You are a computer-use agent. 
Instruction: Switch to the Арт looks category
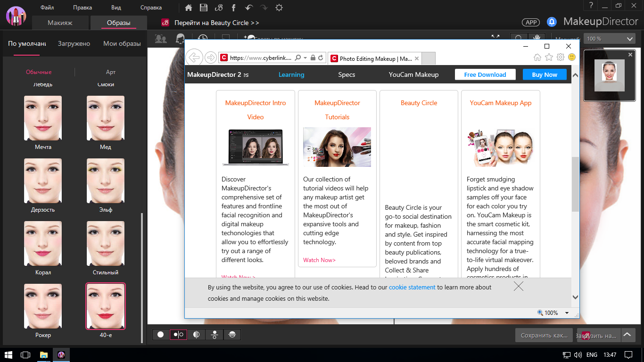point(110,72)
